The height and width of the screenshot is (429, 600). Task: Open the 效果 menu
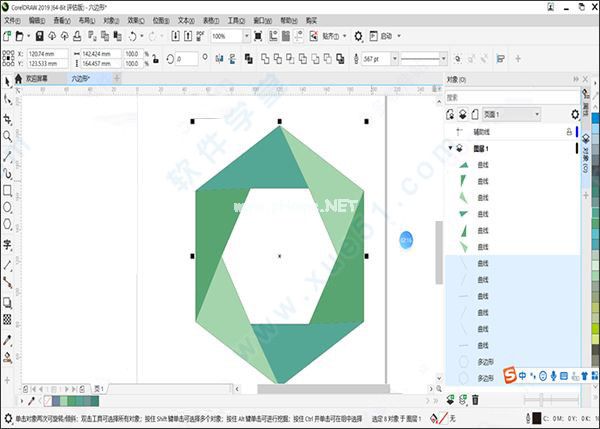tap(132, 20)
